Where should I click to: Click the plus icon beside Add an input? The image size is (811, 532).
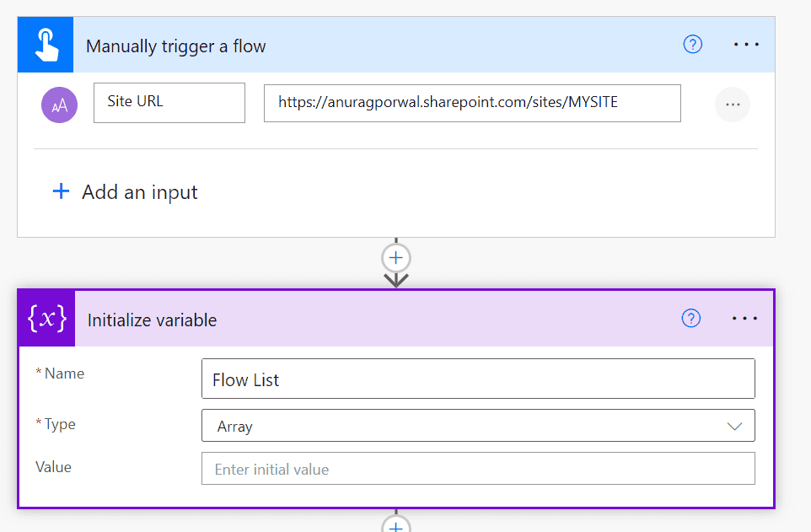coord(61,192)
